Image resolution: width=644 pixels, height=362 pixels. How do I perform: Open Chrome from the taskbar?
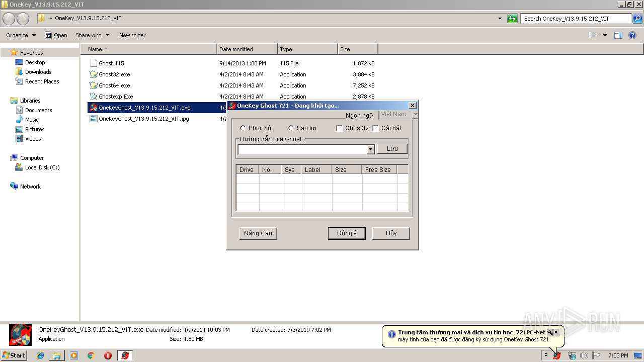point(91,355)
